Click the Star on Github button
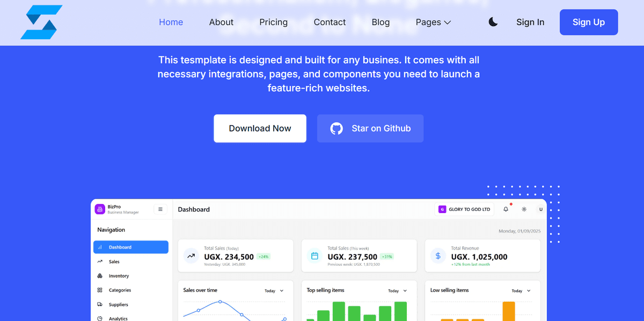Image resolution: width=644 pixels, height=321 pixels. 370,128
